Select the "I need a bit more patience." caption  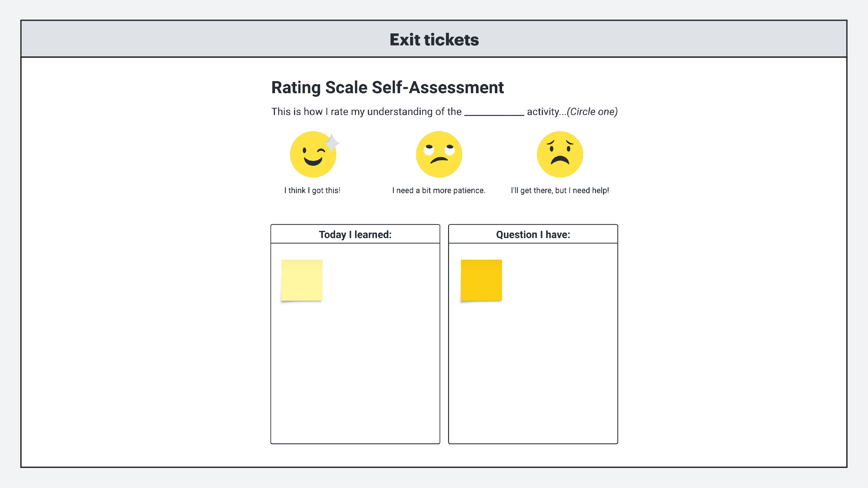pyautogui.click(x=439, y=191)
